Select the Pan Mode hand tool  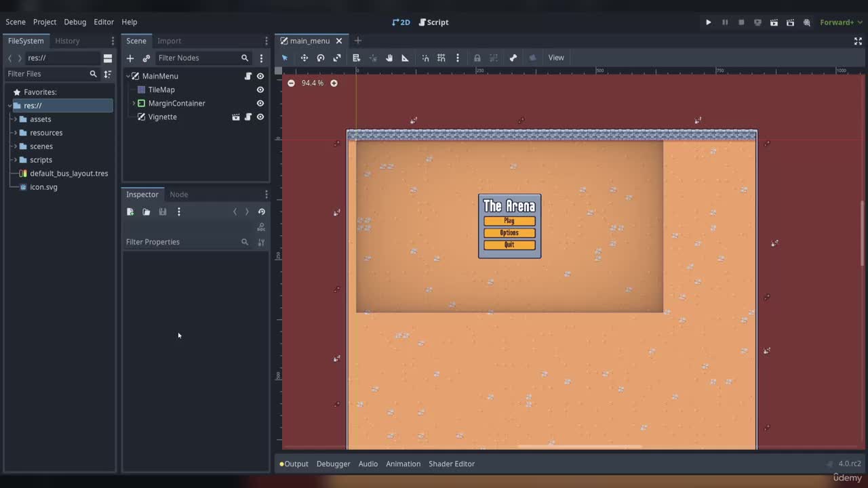click(389, 58)
